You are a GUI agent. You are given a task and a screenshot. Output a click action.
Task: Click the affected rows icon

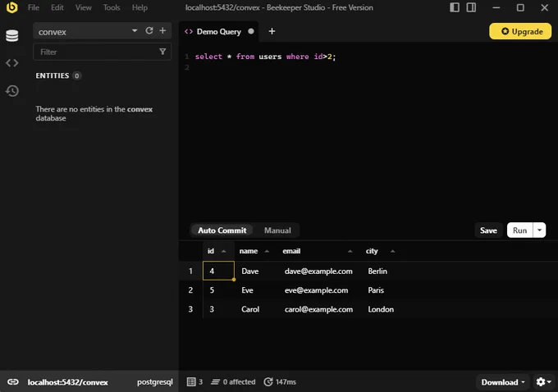pos(215,382)
